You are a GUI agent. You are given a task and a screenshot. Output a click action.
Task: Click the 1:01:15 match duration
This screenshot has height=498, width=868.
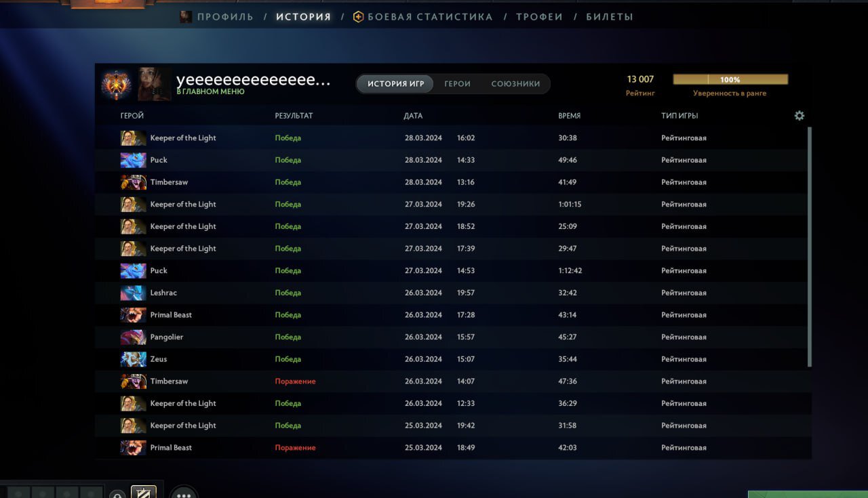tap(570, 205)
